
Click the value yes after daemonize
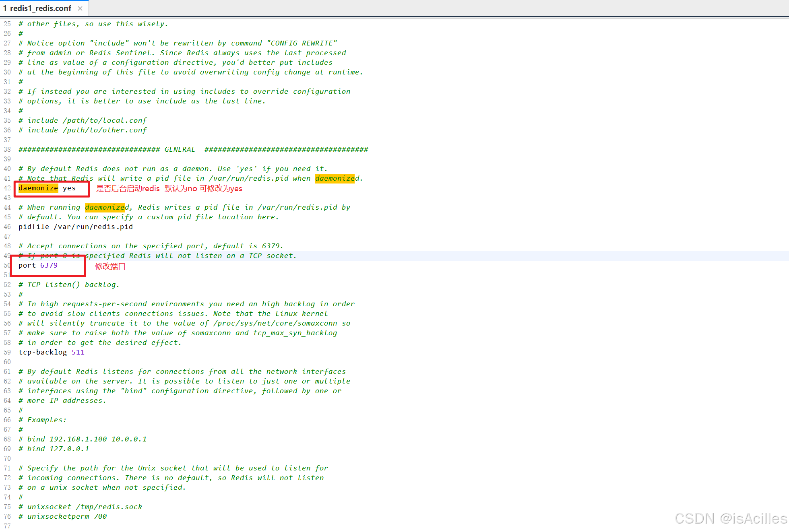click(69, 188)
